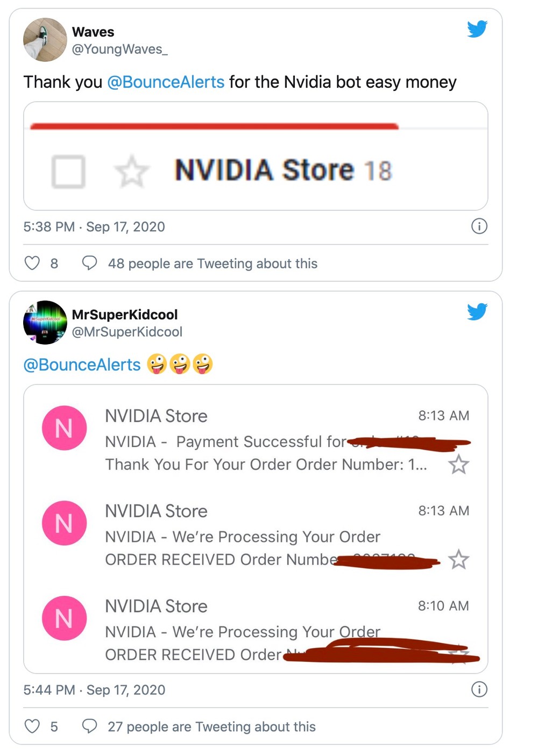Star the Payment Successful email

(x=458, y=465)
